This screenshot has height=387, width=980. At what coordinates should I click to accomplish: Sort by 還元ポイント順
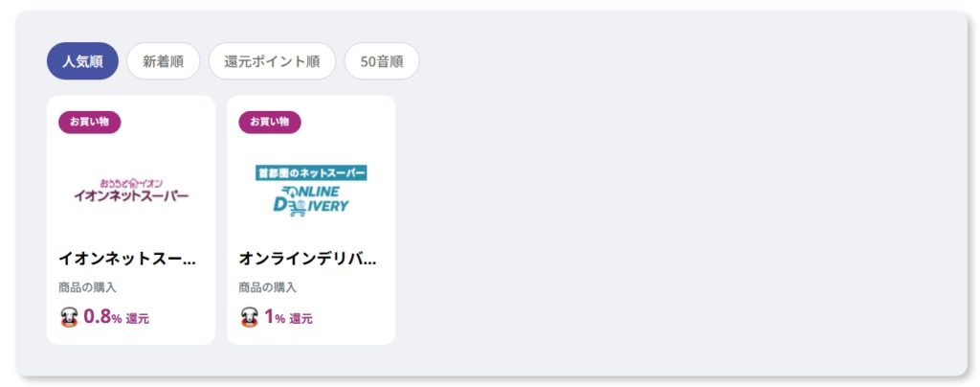(x=272, y=61)
